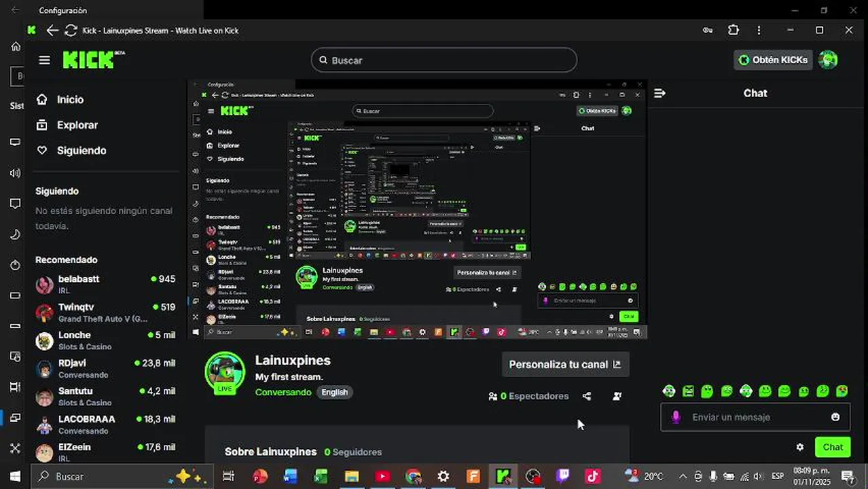Open recommended channel Lonche
868x489 pixels.
pos(105,340)
